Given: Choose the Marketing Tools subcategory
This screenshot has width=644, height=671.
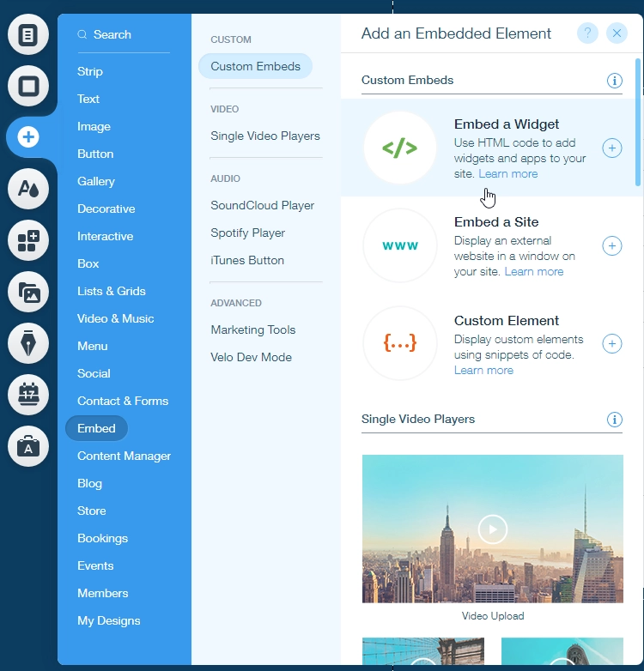Looking at the screenshot, I should point(253,330).
